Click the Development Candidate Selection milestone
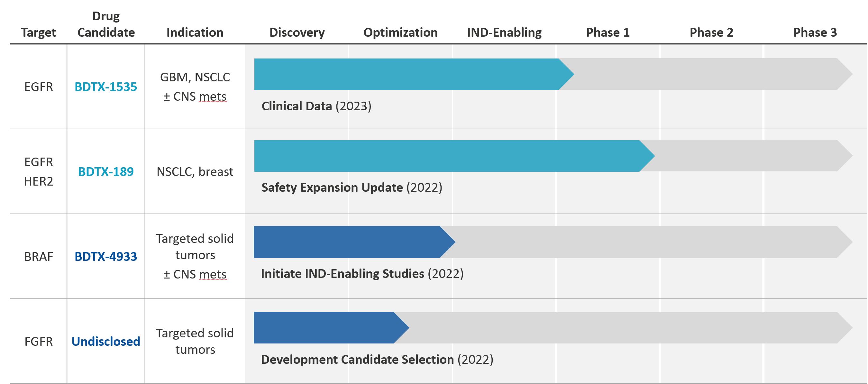 (377, 360)
